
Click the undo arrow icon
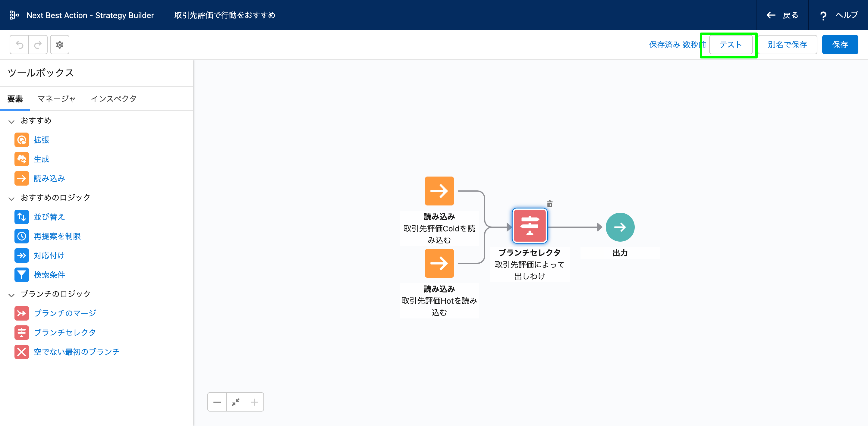pos(19,45)
